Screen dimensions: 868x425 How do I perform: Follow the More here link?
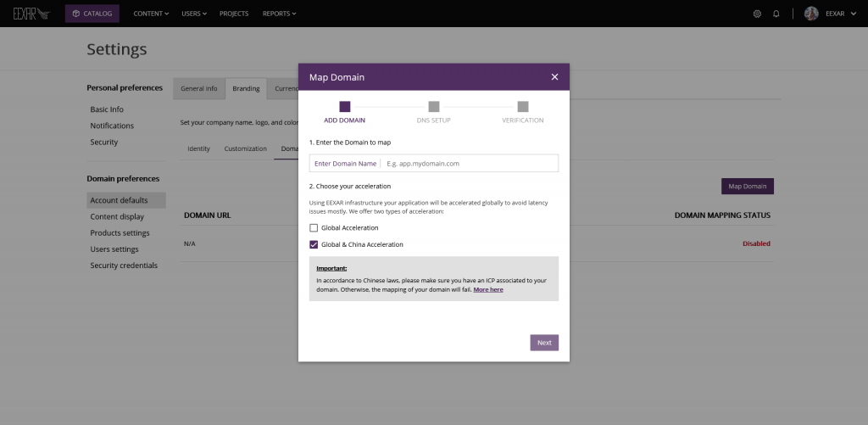(x=488, y=289)
